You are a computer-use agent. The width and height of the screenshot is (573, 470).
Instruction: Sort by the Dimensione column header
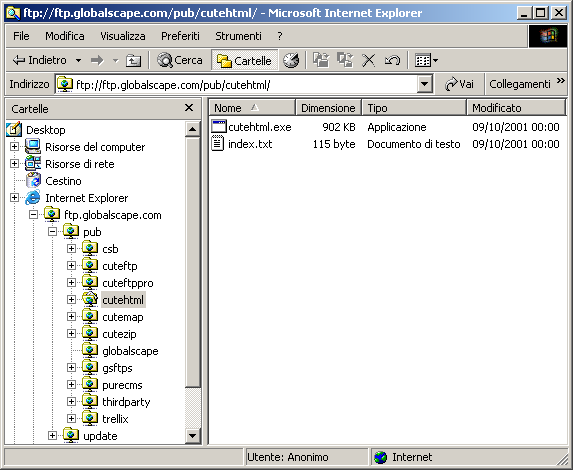[x=329, y=108]
